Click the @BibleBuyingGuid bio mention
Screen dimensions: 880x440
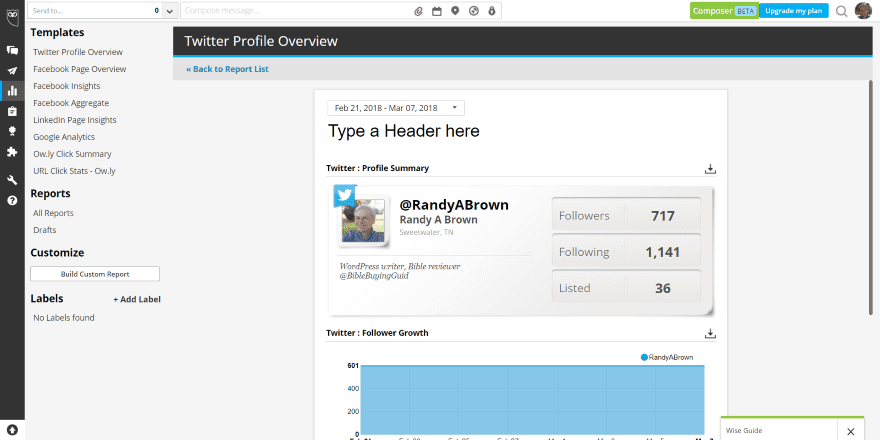pos(374,276)
